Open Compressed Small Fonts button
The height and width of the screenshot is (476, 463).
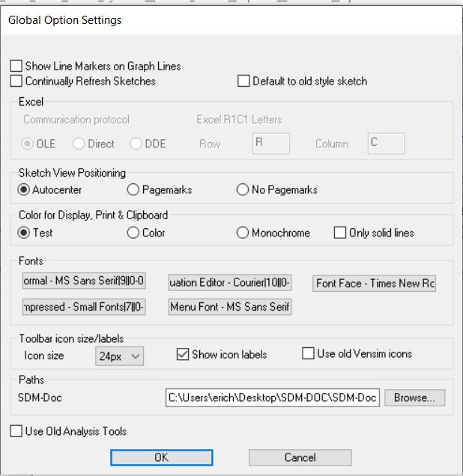84,307
